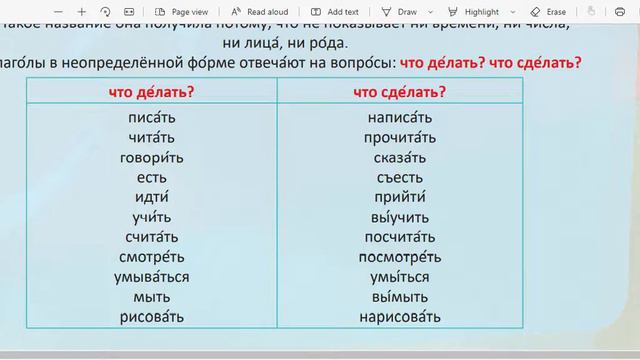Select the Add text tool

335,12
